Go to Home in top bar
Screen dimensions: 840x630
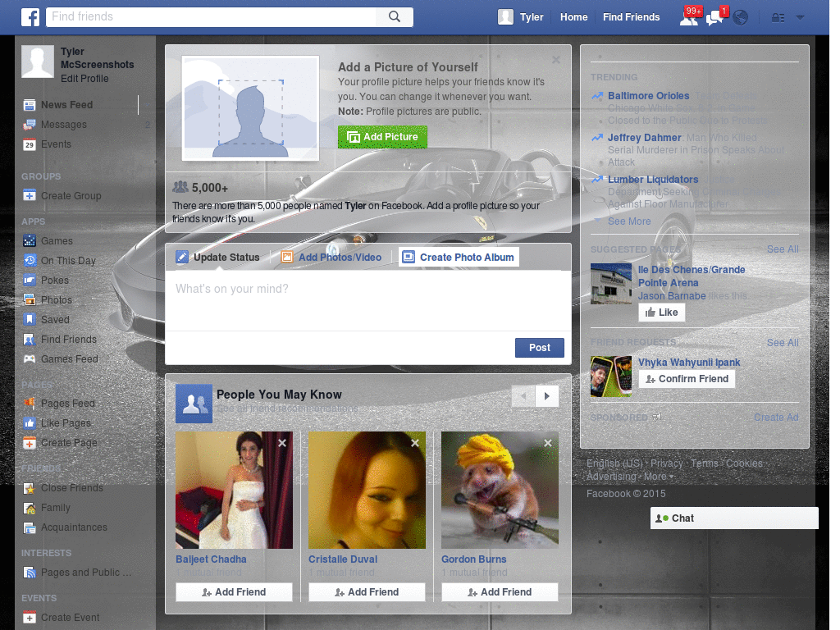point(573,17)
